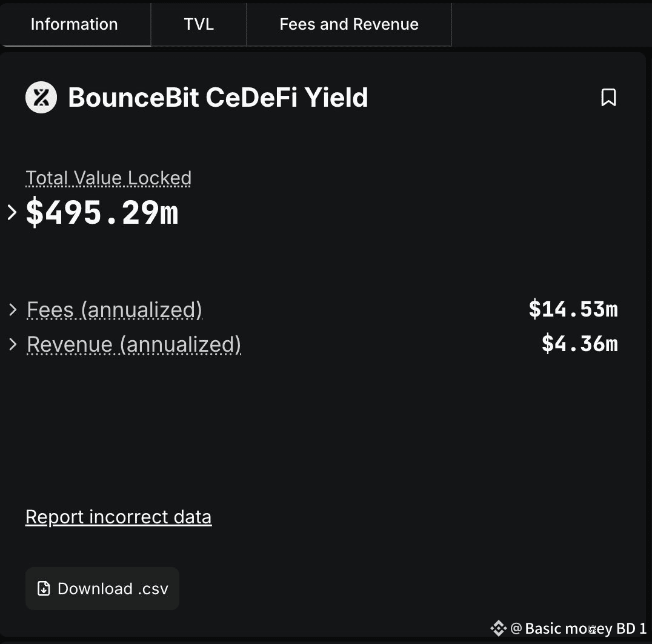Click the Report incorrect data link
Image resolution: width=652 pixels, height=644 pixels.
pos(118,517)
